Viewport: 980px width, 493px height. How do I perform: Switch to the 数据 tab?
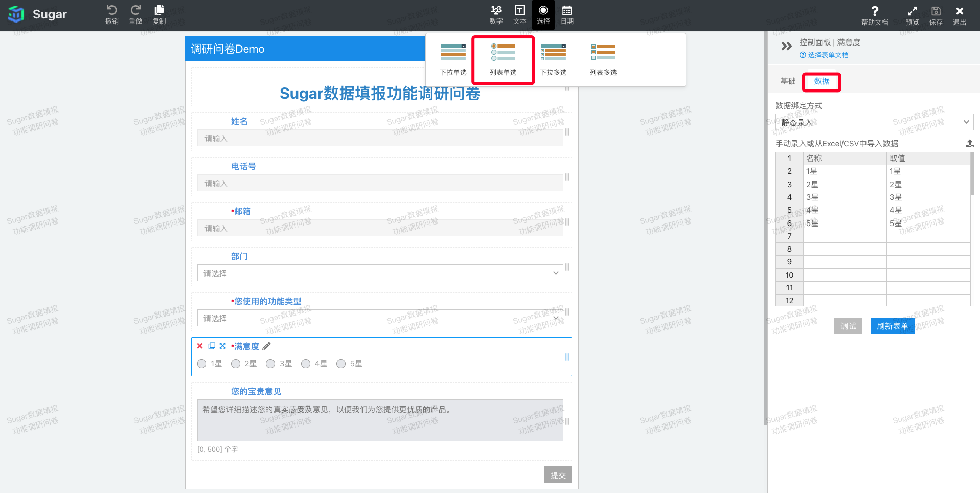click(x=822, y=81)
